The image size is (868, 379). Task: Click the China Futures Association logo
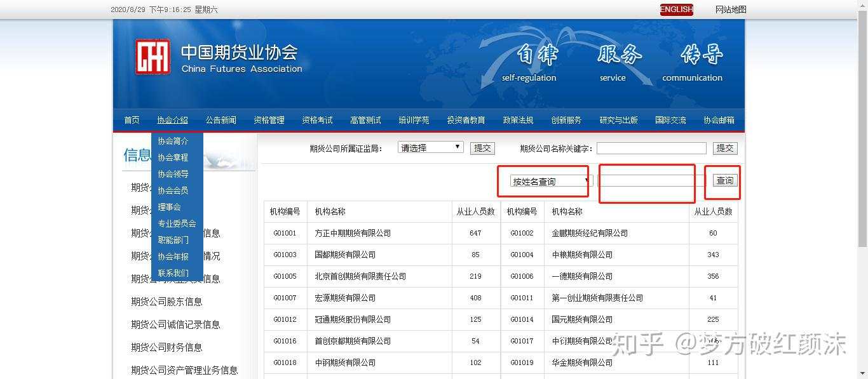(153, 57)
